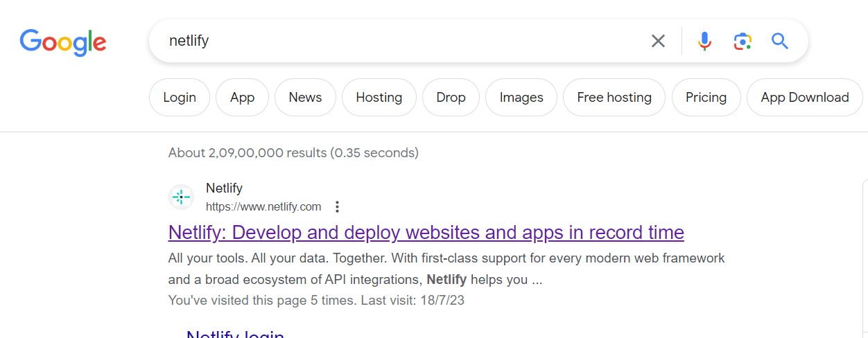Click the Google logo
The height and width of the screenshot is (338, 868).
click(63, 42)
